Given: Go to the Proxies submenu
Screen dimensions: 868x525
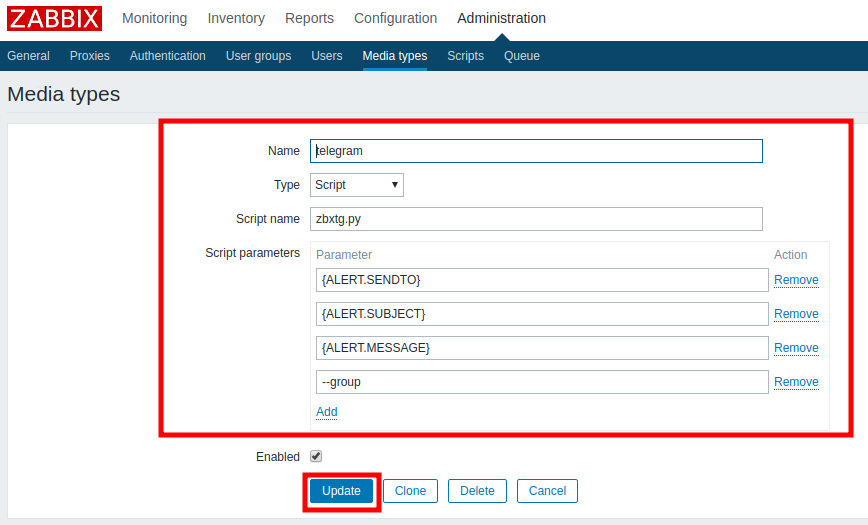Looking at the screenshot, I should pyautogui.click(x=90, y=56).
